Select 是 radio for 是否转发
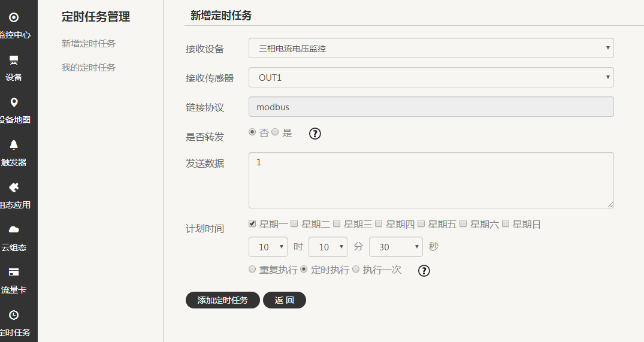This screenshot has width=644, height=342. 275,132
